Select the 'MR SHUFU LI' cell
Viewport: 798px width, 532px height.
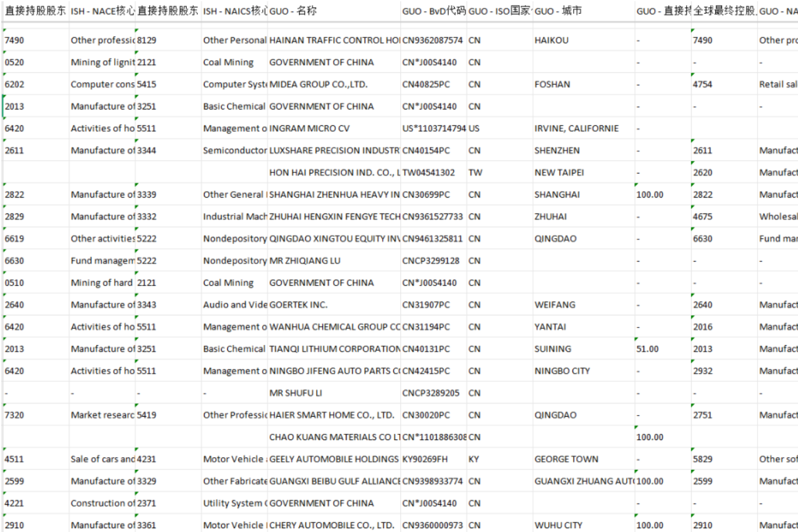334,393
